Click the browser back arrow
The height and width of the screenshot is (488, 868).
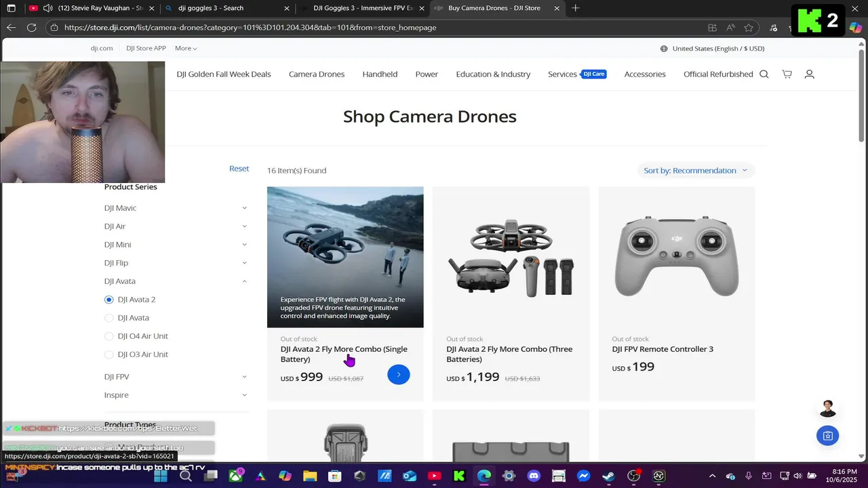(x=11, y=28)
